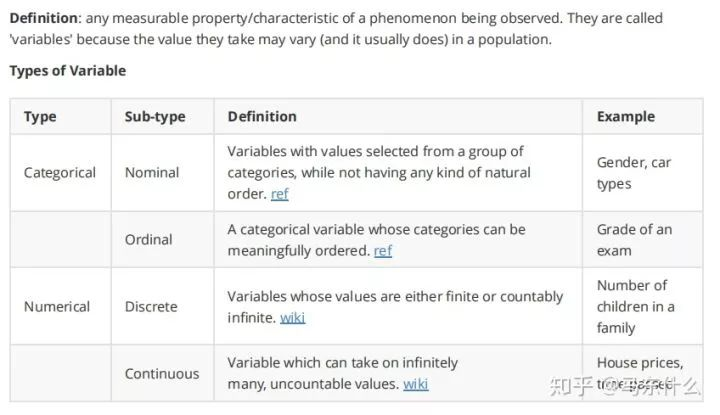The image size is (720, 415).
Task: Click the 'Gender, car types' example cell
Action: (x=634, y=172)
